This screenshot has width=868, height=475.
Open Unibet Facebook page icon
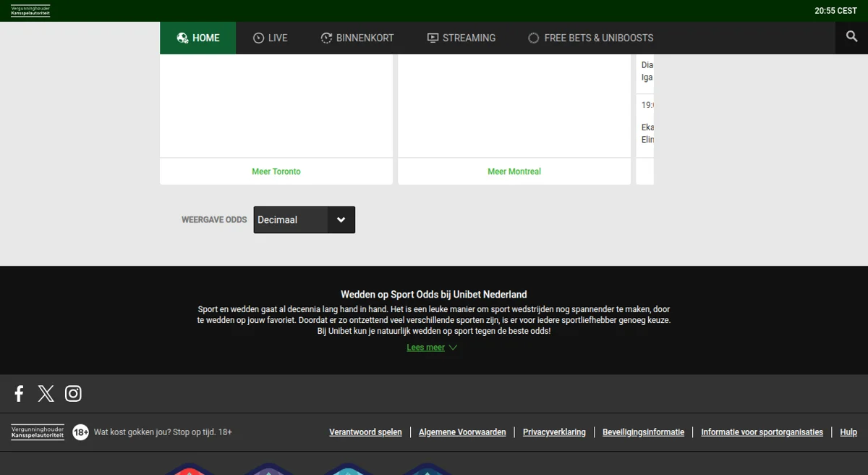point(20,393)
